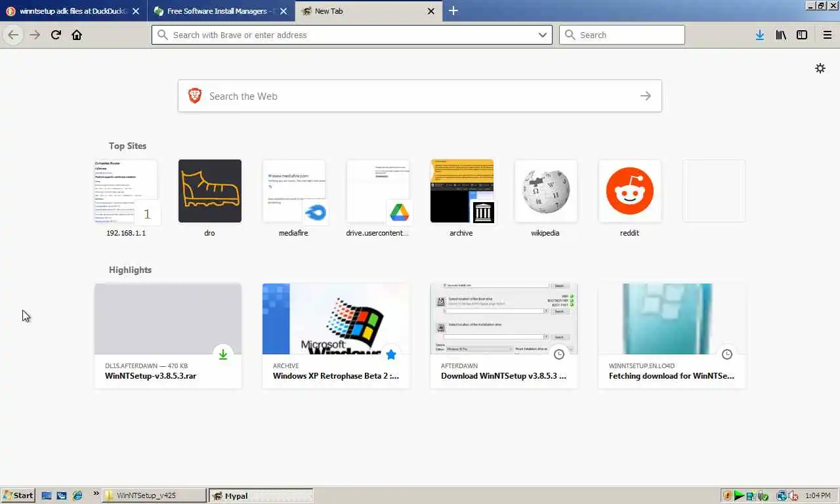The image size is (840, 504).
Task: Click the green download badge on rar card
Action: pos(223,354)
